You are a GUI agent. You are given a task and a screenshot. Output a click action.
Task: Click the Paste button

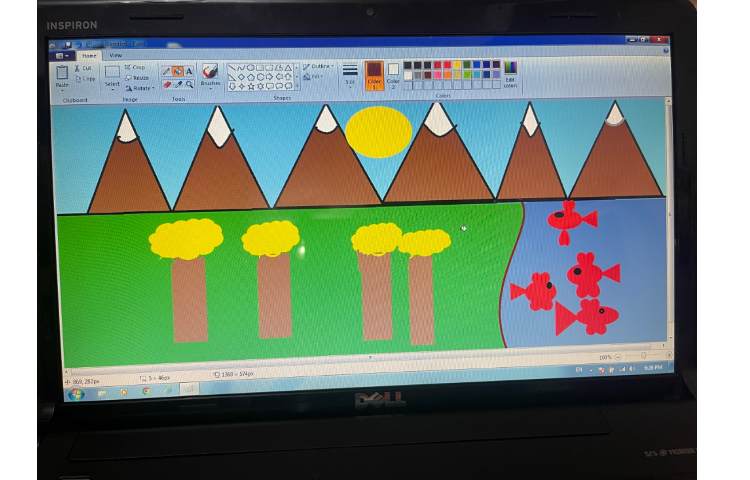coord(62,76)
